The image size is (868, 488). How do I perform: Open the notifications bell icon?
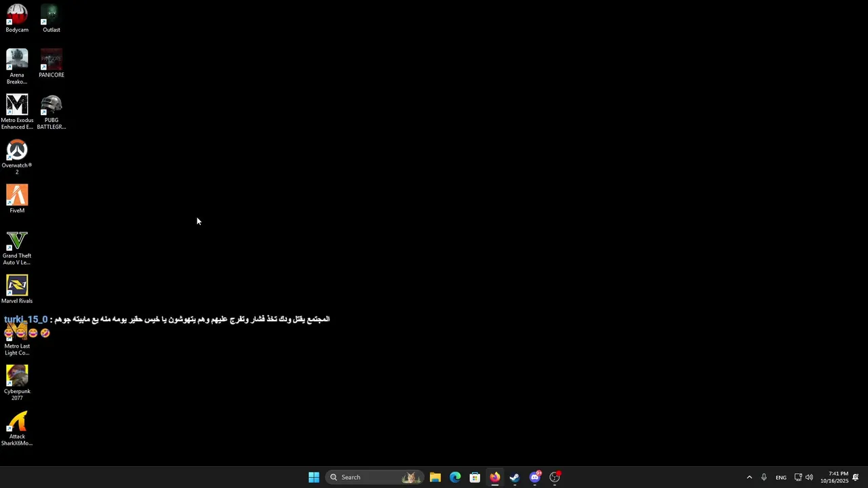(856, 477)
